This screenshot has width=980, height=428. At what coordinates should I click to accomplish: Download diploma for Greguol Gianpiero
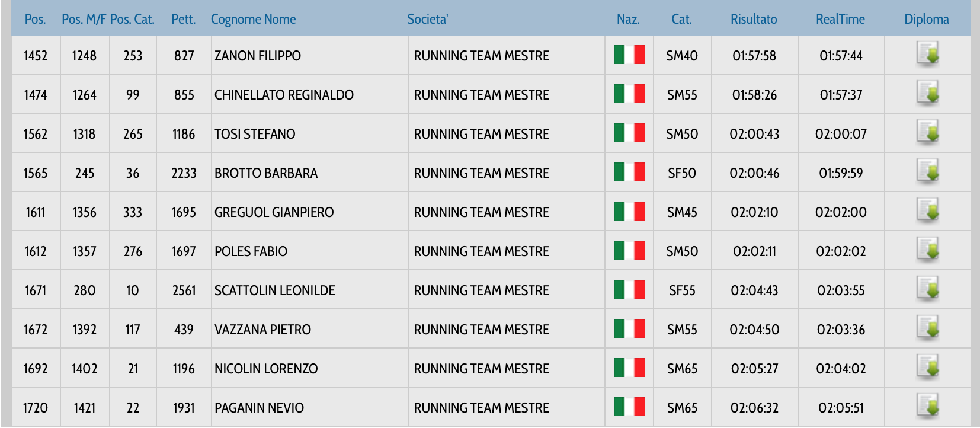click(927, 210)
